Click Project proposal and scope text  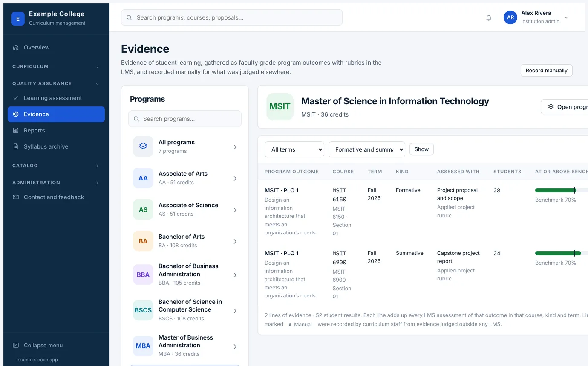coord(458,194)
